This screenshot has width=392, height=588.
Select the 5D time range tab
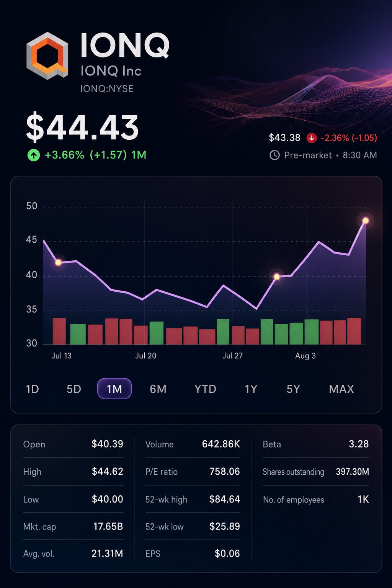pos(74,389)
